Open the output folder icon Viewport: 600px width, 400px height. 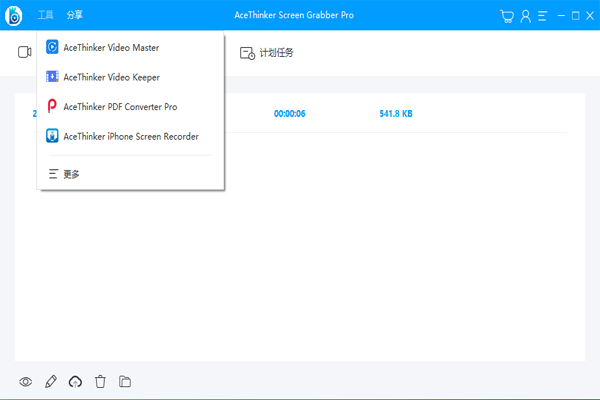125,382
